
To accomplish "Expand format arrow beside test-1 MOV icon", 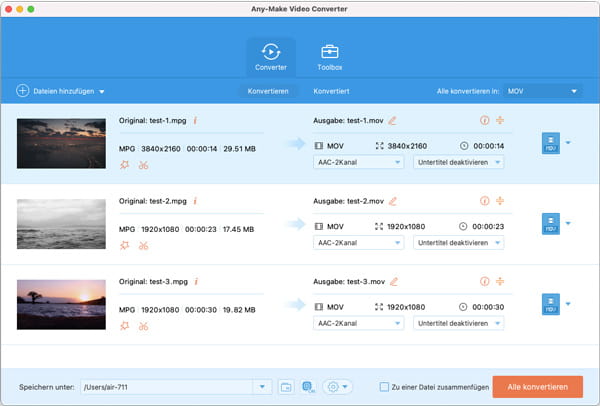I will click(x=568, y=143).
